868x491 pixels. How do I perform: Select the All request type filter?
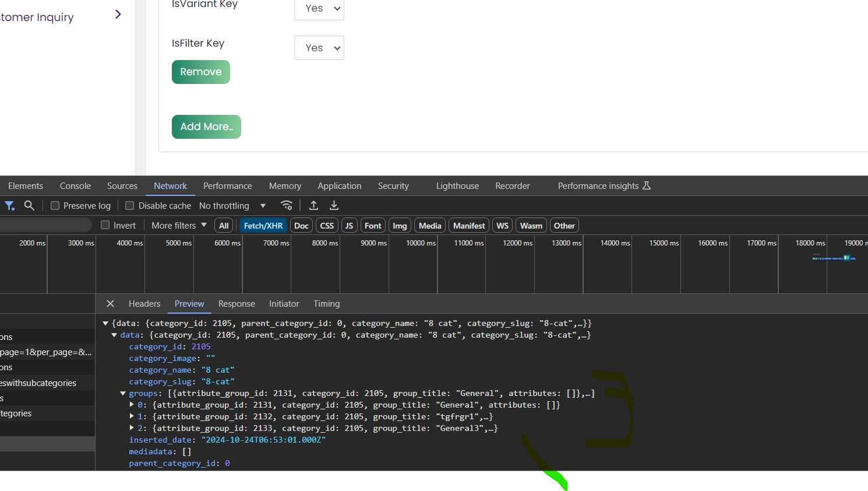(224, 226)
